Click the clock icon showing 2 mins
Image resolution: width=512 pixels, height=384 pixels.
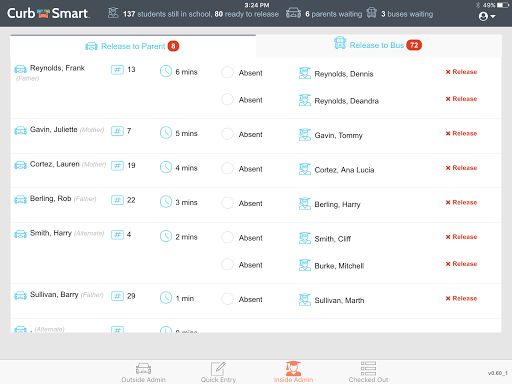tap(166, 236)
